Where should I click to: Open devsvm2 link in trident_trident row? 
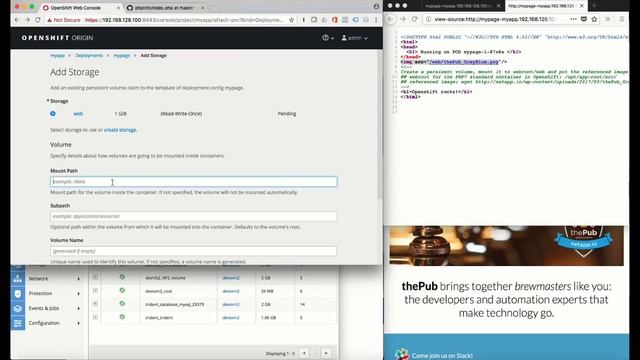click(231, 318)
